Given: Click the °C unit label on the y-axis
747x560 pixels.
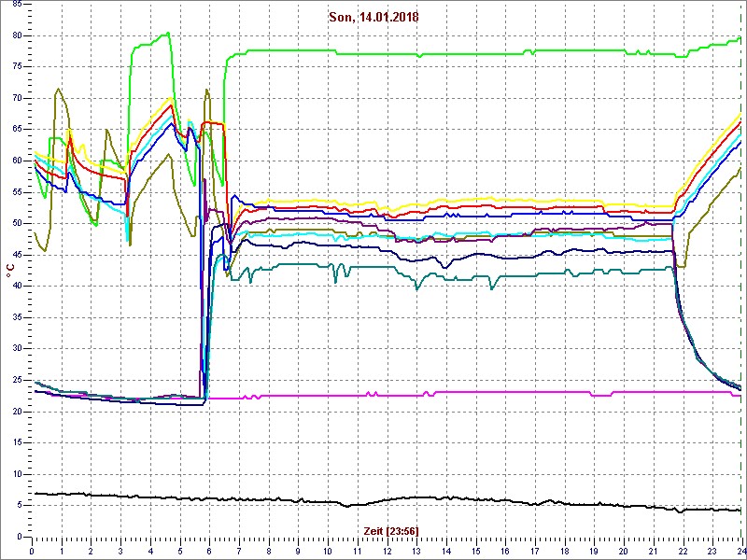Looking at the screenshot, I should pyautogui.click(x=10, y=271).
